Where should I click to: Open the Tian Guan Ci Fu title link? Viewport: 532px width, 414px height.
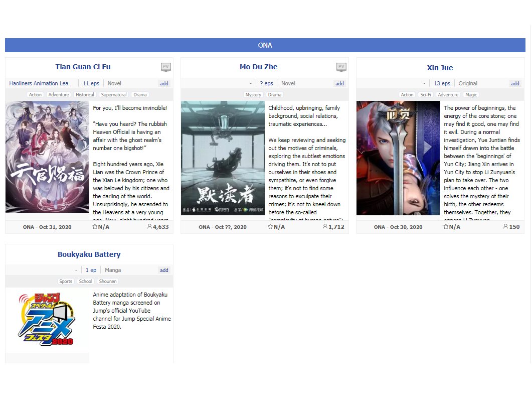pyautogui.click(x=83, y=67)
